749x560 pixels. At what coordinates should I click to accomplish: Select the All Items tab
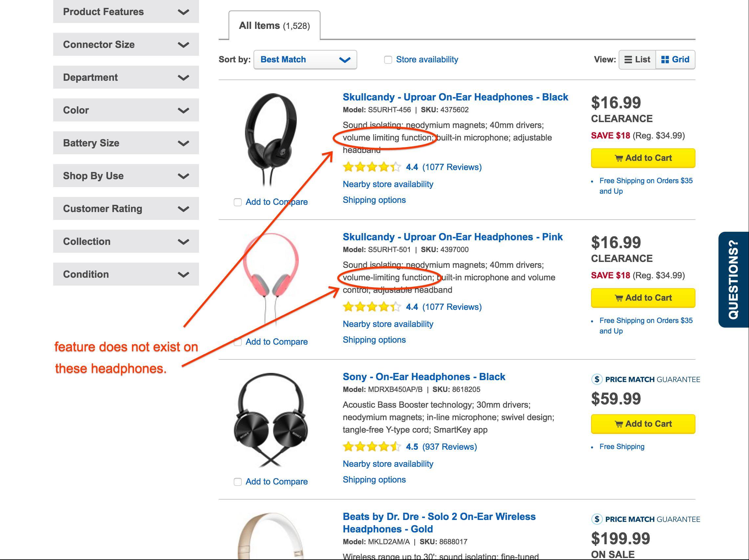click(274, 26)
